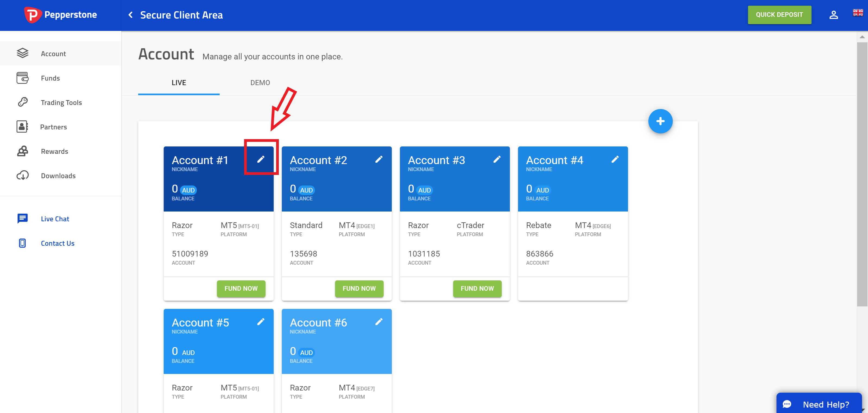Image resolution: width=868 pixels, height=413 pixels.
Task: Switch to the DEMO accounts tab
Action: (259, 82)
